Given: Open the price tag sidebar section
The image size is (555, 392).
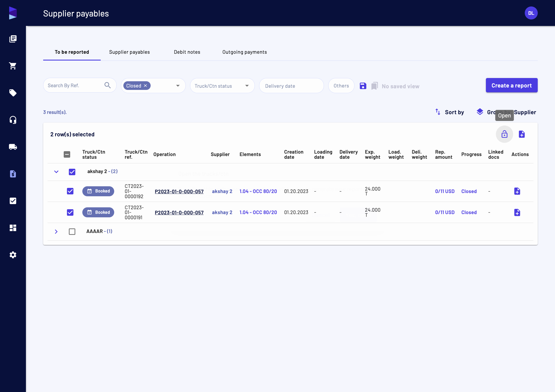Looking at the screenshot, I should coord(13,93).
